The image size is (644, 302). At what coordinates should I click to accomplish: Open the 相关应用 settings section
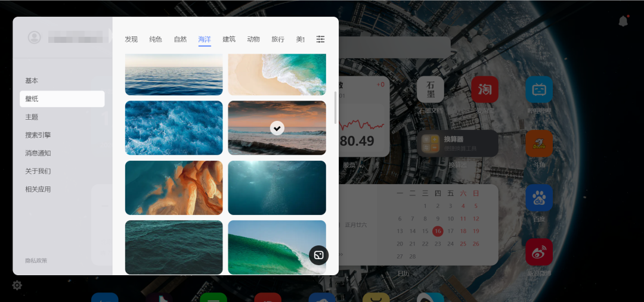62,189
